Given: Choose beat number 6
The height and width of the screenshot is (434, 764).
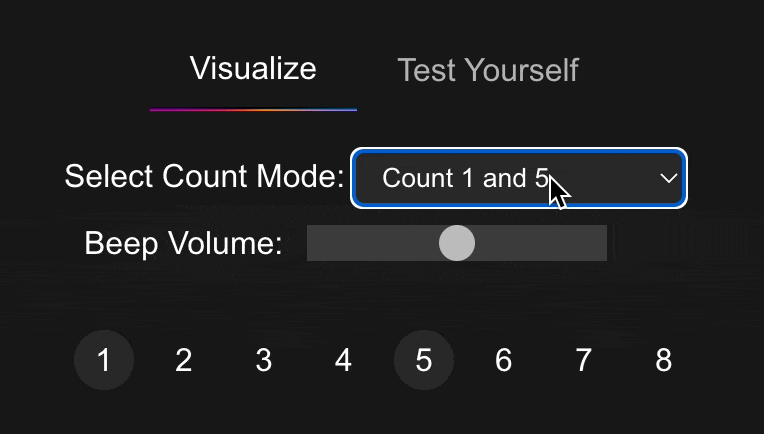Looking at the screenshot, I should pos(504,360).
